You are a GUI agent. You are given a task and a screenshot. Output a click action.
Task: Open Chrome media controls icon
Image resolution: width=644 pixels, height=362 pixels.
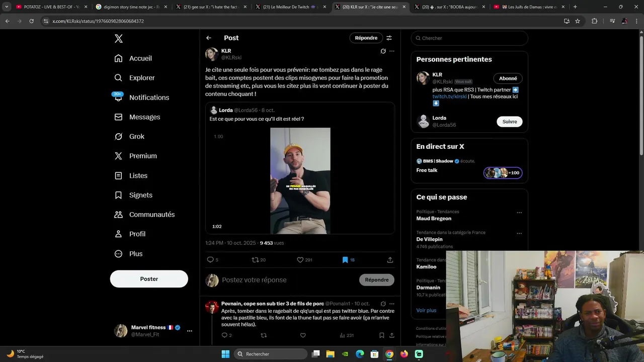612,21
